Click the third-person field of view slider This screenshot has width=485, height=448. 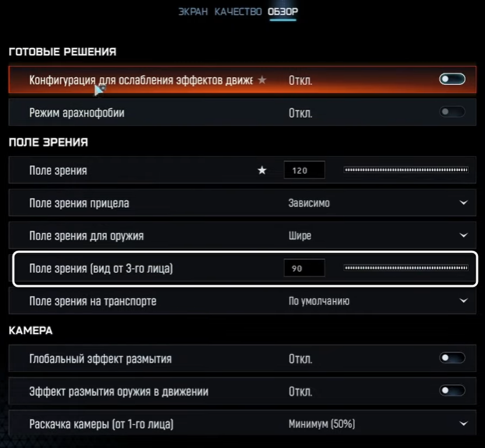(406, 268)
